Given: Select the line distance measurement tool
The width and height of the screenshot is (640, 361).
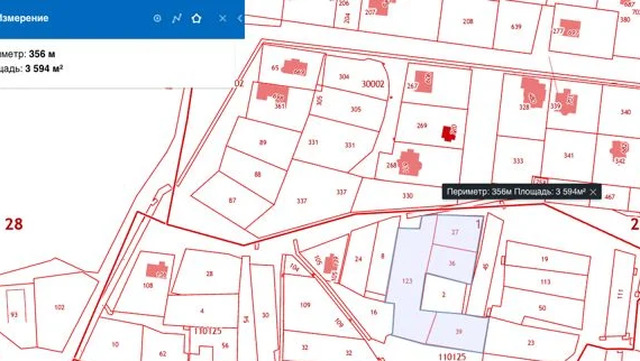Looking at the screenshot, I should pyautogui.click(x=176, y=18).
